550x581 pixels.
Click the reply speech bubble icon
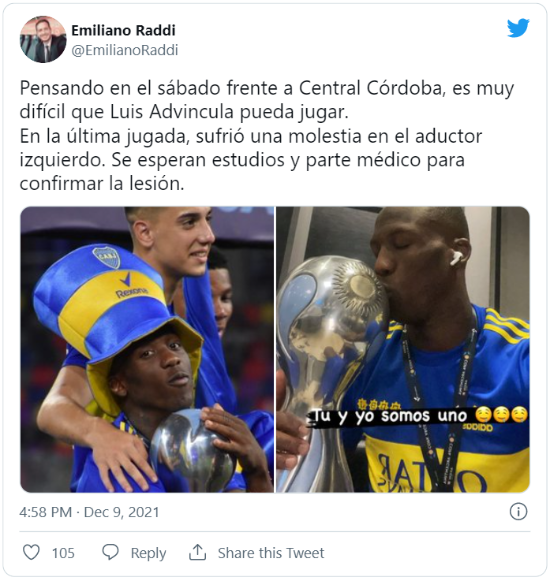coord(110,552)
